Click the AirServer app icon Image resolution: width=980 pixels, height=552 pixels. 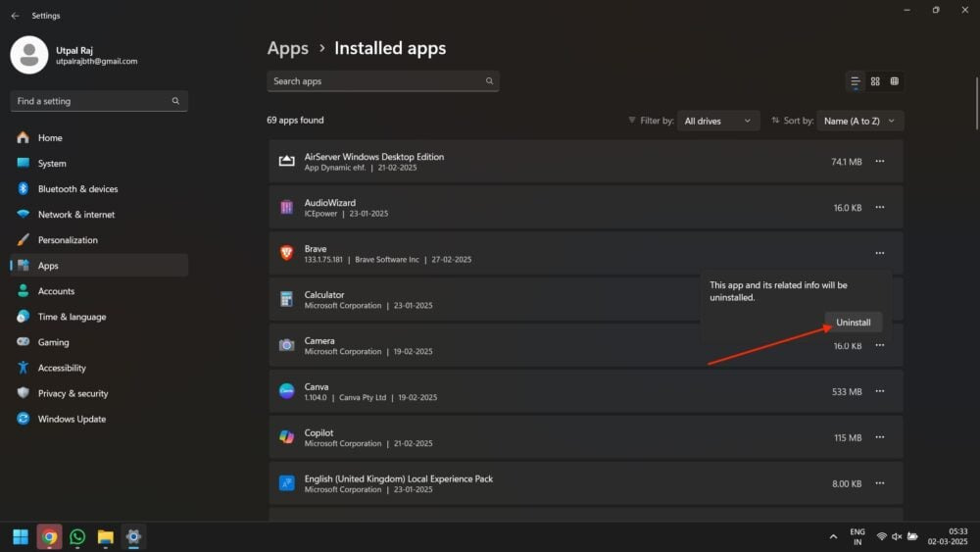(286, 162)
